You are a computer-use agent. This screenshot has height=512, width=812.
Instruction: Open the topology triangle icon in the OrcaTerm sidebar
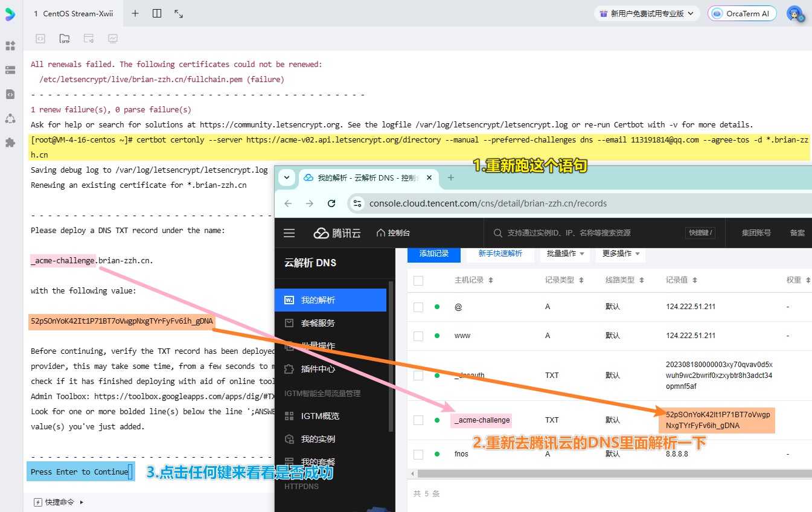[10, 118]
